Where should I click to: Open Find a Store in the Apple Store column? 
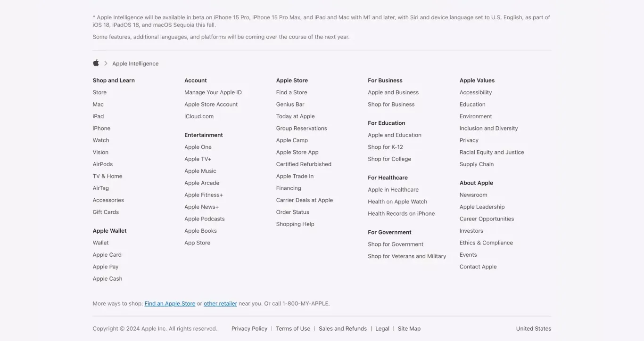tap(292, 92)
